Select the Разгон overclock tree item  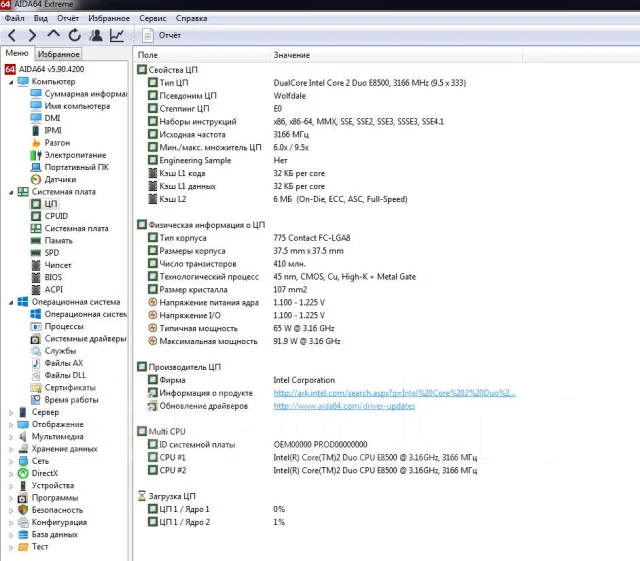pos(57,142)
